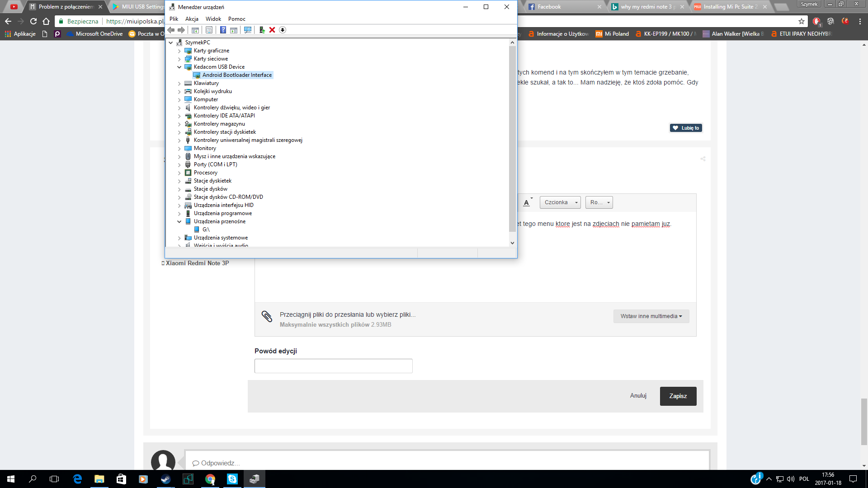Click the red X uninstall device icon

coord(272,30)
